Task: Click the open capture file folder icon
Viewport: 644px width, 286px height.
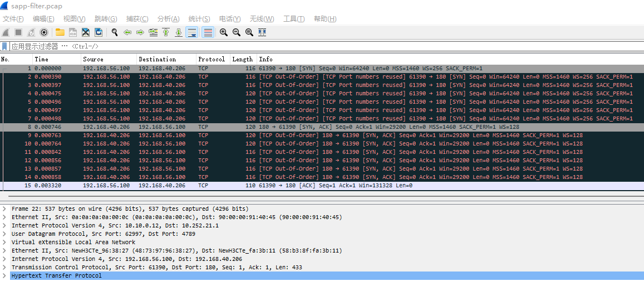Action: tap(60, 32)
